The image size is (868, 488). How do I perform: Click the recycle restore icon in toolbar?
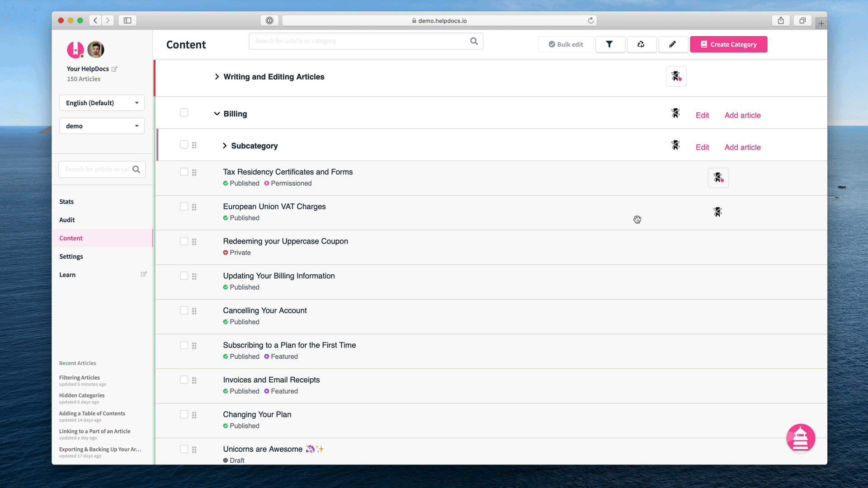tap(641, 44)
